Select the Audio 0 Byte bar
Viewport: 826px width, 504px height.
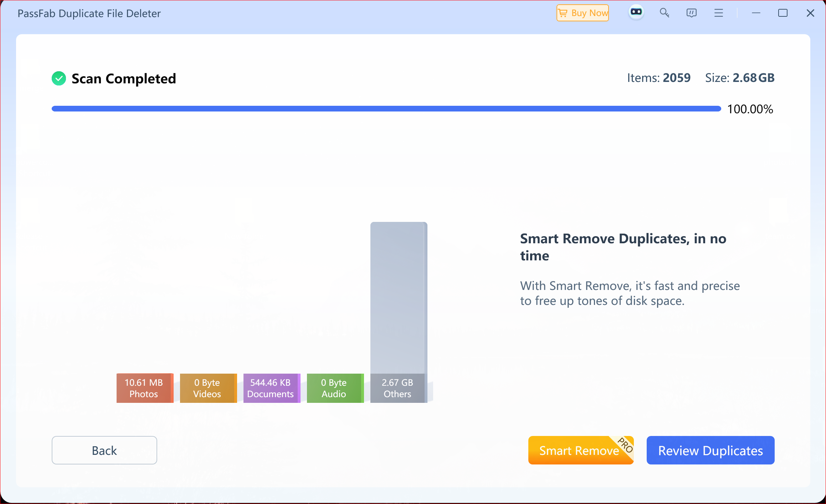coord(335,388)
